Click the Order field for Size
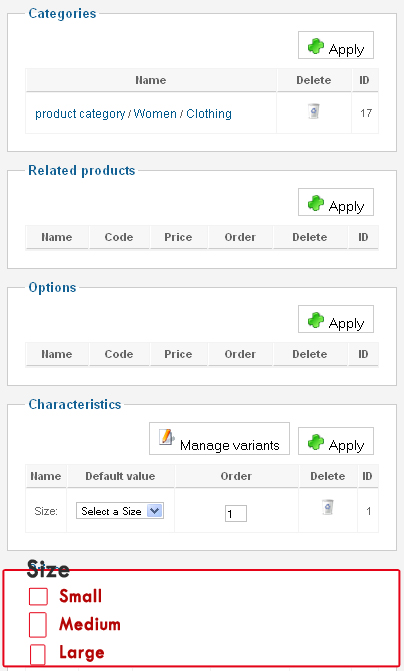The width and height of the screenshot is (404, 671). [x=236, y=514]
